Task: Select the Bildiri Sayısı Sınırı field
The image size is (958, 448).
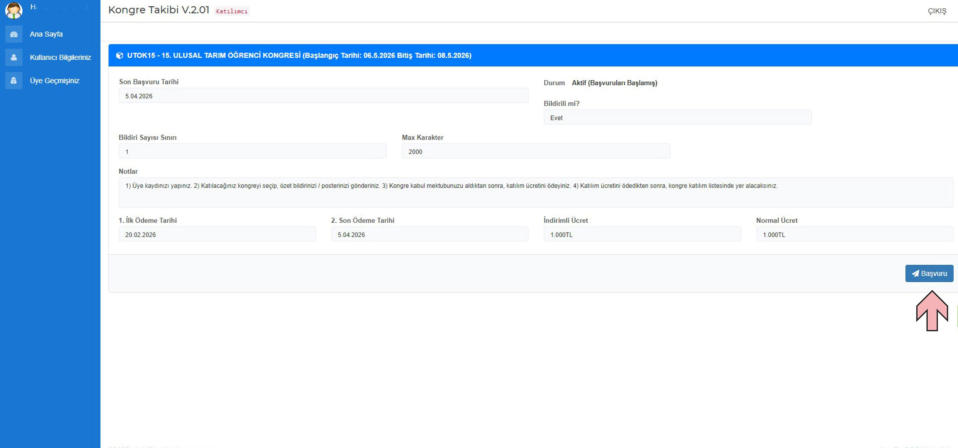Action: (252, 152)
